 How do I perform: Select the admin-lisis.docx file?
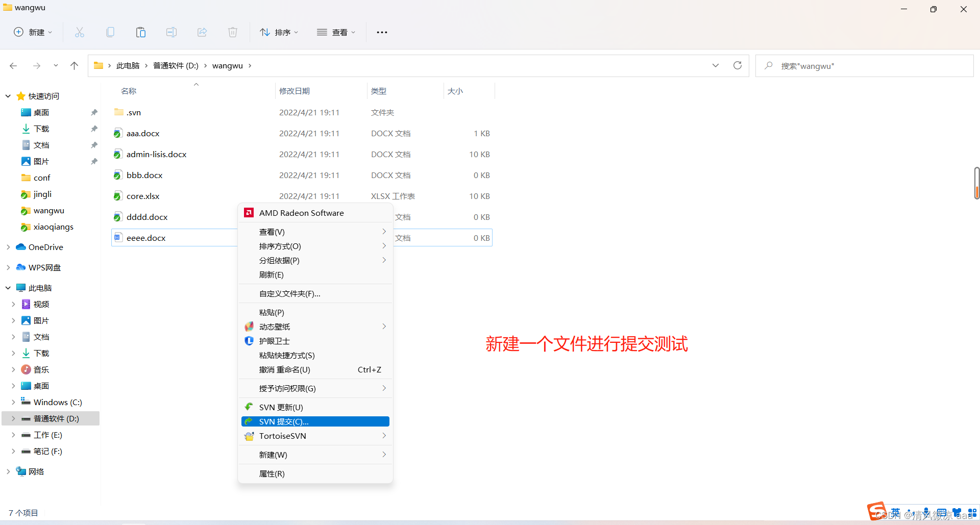click(156, 154)
